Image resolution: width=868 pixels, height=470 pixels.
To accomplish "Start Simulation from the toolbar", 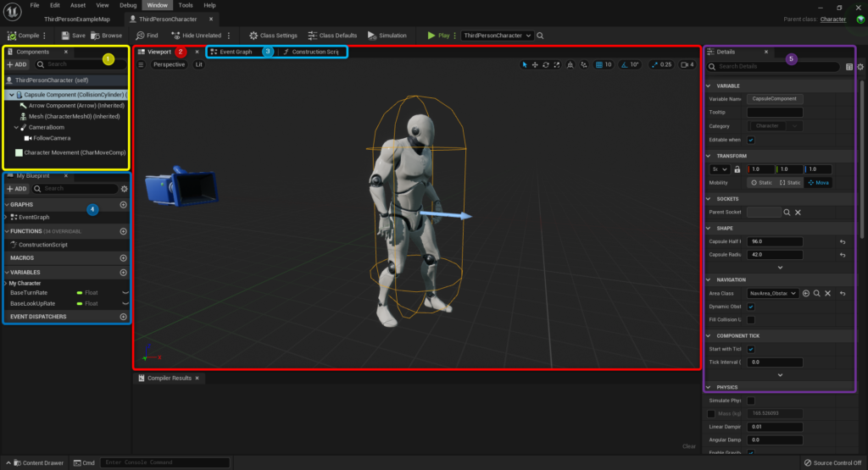I will (x=387, y=36).
